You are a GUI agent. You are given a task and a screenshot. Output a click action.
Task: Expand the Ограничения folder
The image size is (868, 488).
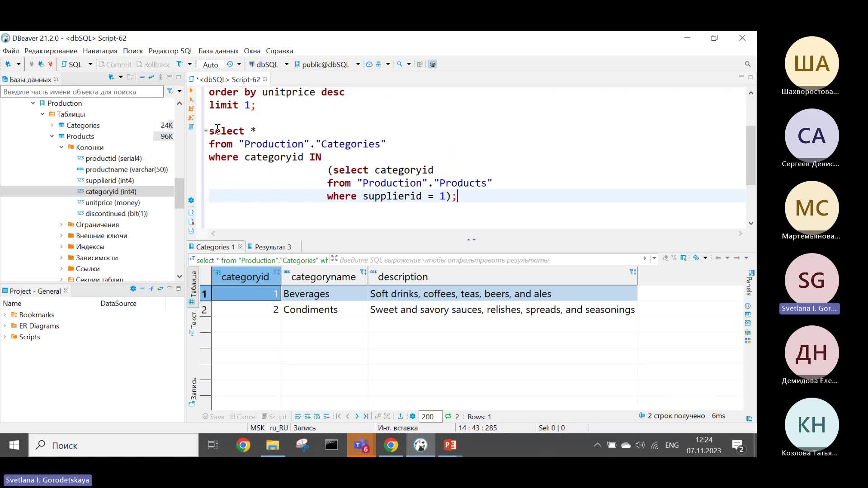click(x=61, y=225)
